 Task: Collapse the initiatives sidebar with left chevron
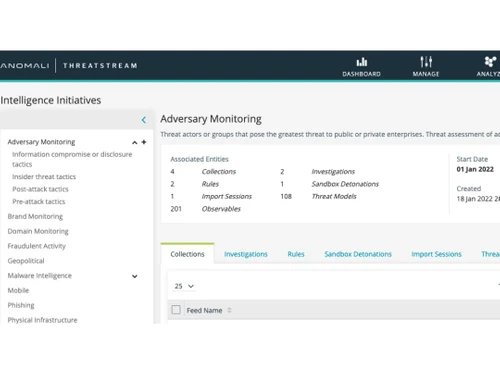tap(144, 120)
